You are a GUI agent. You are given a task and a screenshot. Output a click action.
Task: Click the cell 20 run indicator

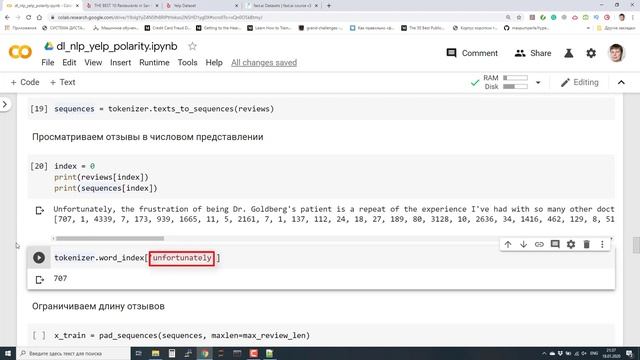click(x=39, y=166)
